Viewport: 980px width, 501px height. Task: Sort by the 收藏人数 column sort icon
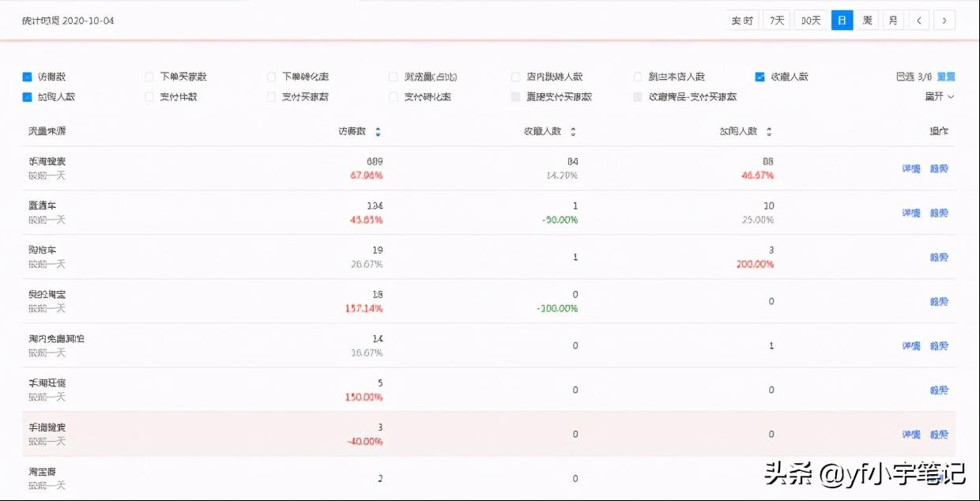pyautogui.click(x=572, y=132)
